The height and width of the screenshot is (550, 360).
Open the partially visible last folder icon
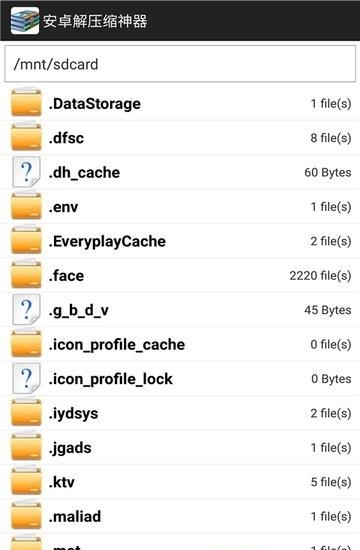[26, 542]
